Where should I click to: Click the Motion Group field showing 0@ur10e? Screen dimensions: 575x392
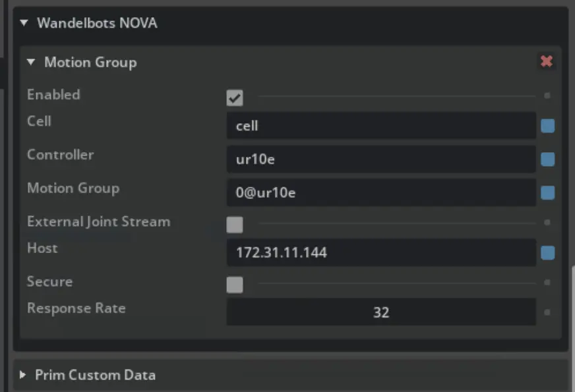tap(381, 192)
